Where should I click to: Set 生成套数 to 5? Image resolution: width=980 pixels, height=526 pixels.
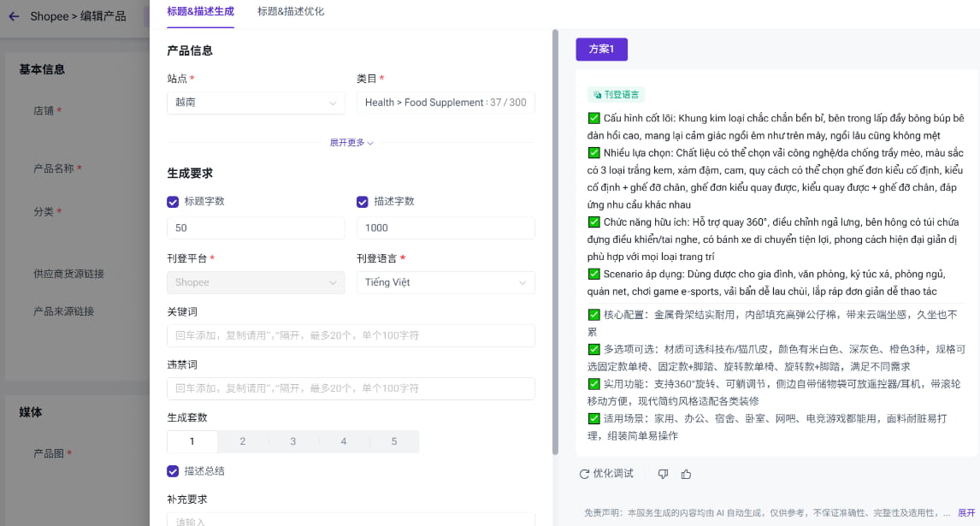click(393, 441)
